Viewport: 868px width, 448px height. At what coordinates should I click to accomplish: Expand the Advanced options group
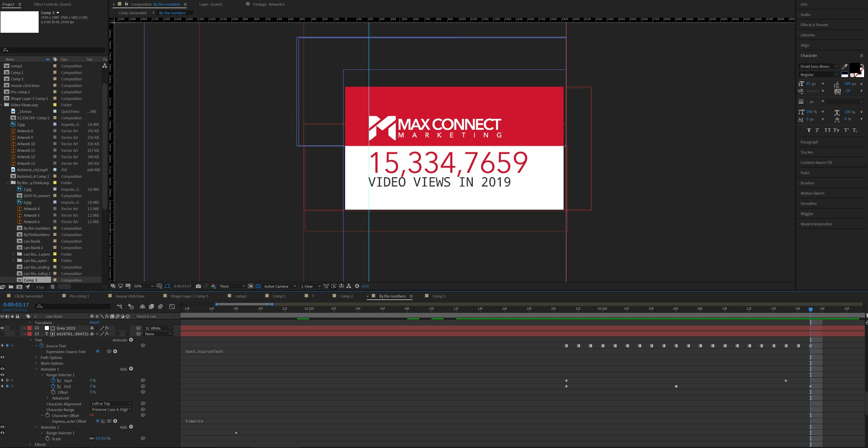coord(48,398)
